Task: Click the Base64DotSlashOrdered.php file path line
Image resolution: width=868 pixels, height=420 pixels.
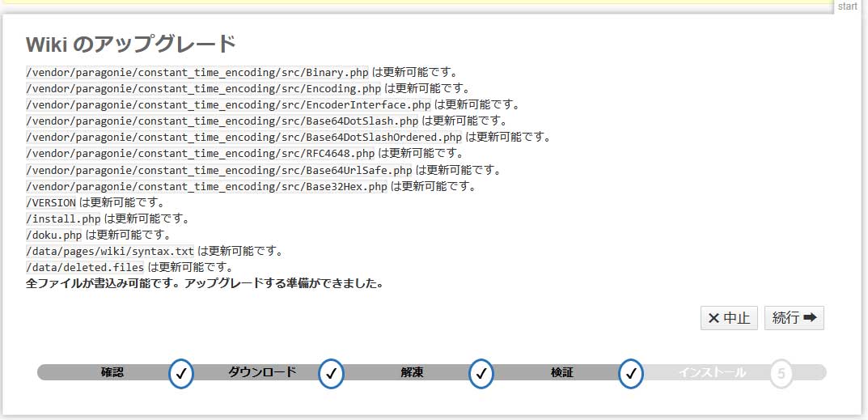Action: pyautogui.click(x=289, y=137)
